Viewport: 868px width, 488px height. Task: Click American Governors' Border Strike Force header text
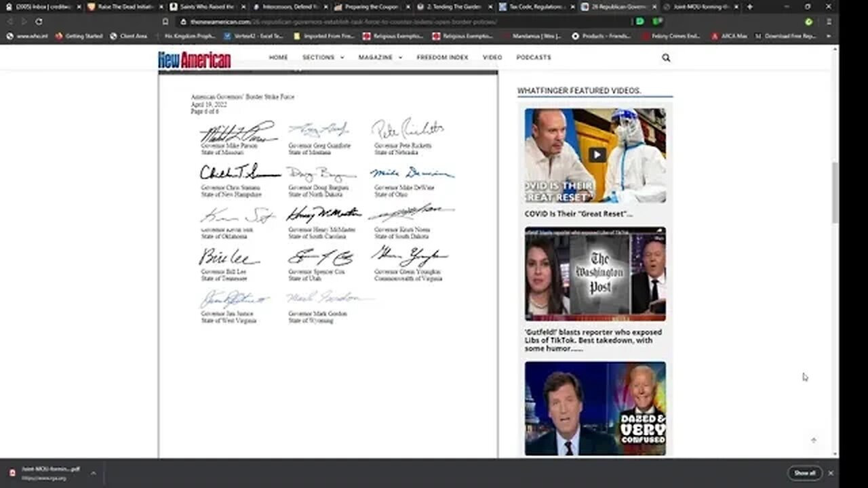tap(242, 97)
